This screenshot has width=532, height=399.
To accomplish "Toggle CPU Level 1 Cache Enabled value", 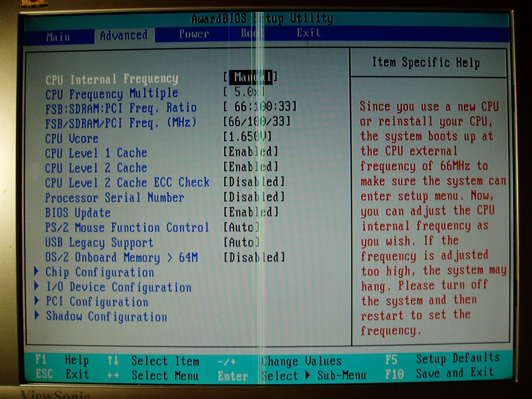I will [251, 152].
